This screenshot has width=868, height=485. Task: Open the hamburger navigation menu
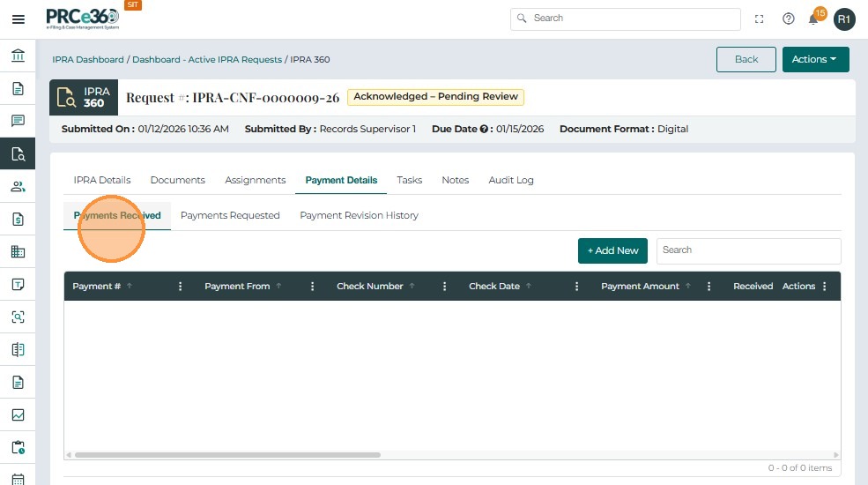pyautogui.click(x=19, y=19)
